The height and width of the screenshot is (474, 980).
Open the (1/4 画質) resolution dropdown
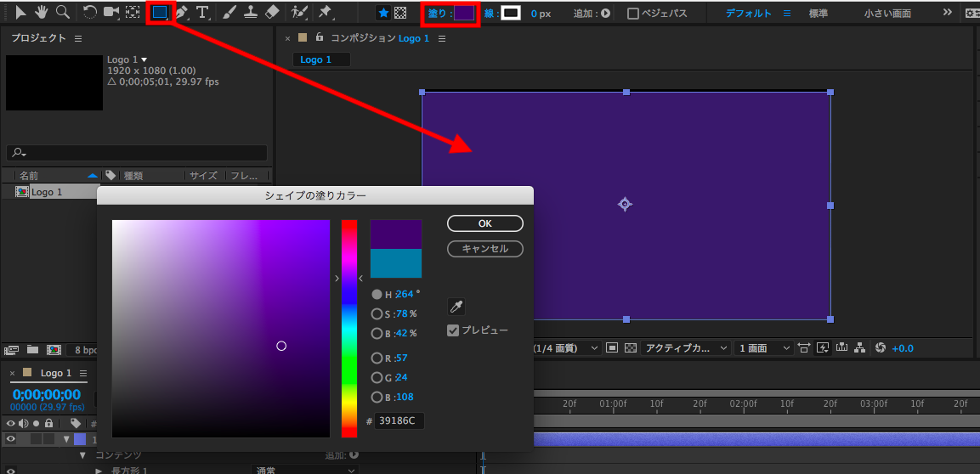tap(568, 347)
